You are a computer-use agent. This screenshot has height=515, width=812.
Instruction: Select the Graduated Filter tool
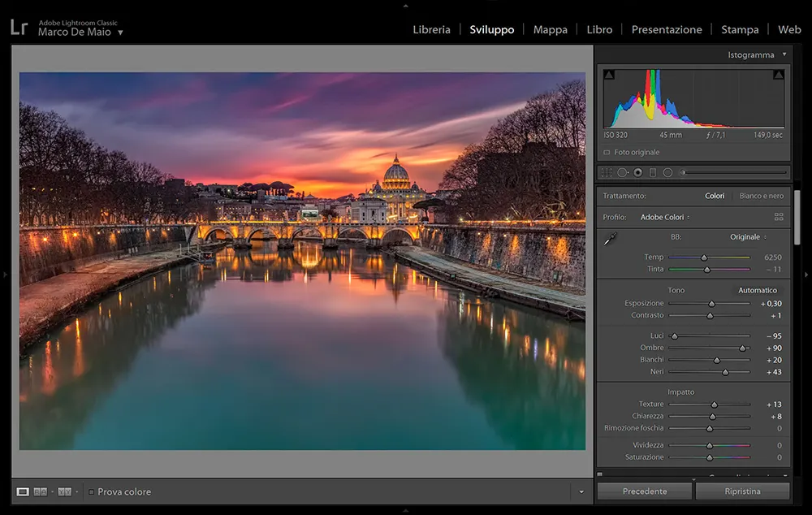653,172
